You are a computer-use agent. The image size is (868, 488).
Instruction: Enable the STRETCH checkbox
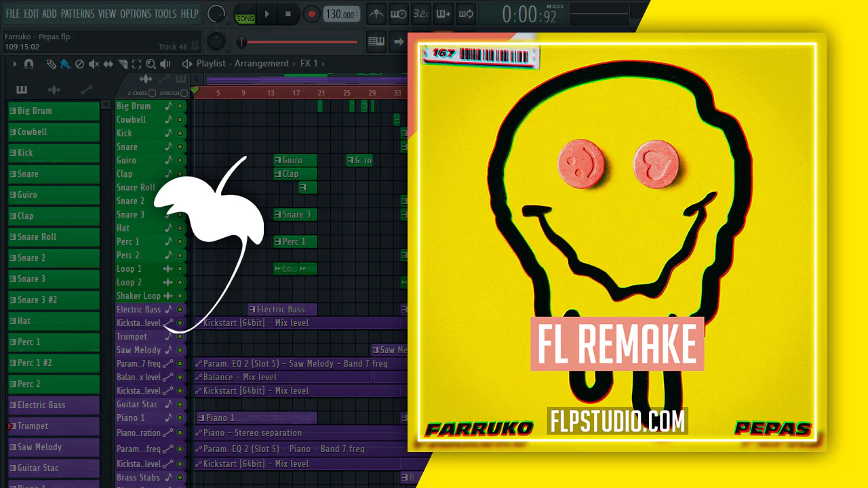184,93
